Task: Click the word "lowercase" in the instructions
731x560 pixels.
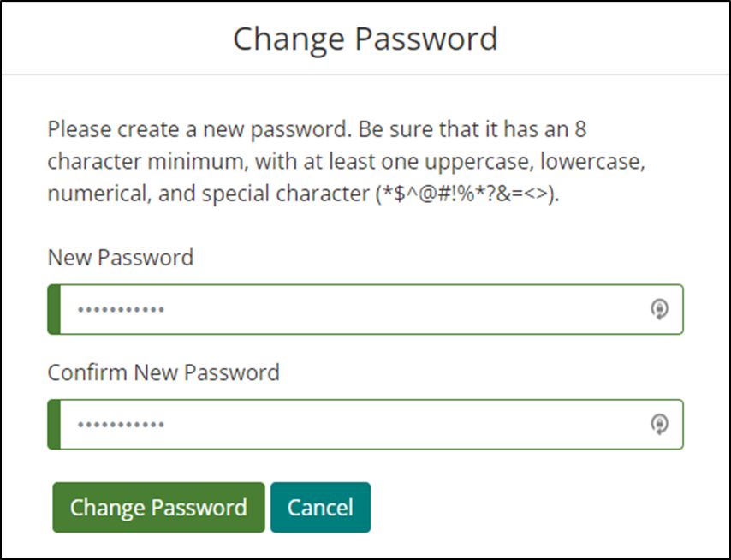Action: point(592,161)
